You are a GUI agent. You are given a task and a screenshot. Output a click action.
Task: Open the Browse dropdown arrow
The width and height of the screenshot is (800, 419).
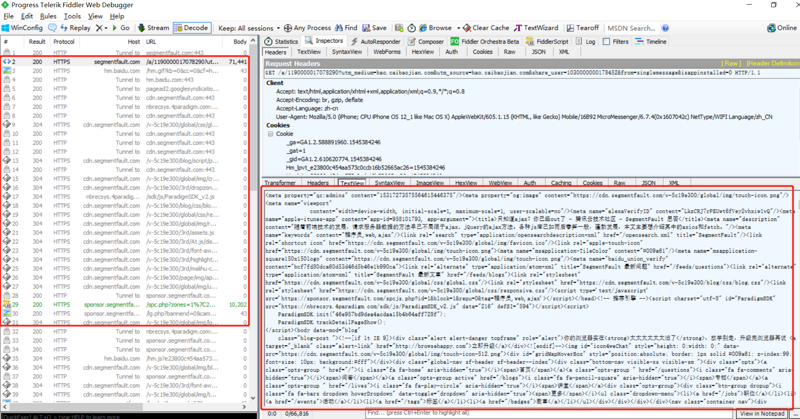pos(458,28)
